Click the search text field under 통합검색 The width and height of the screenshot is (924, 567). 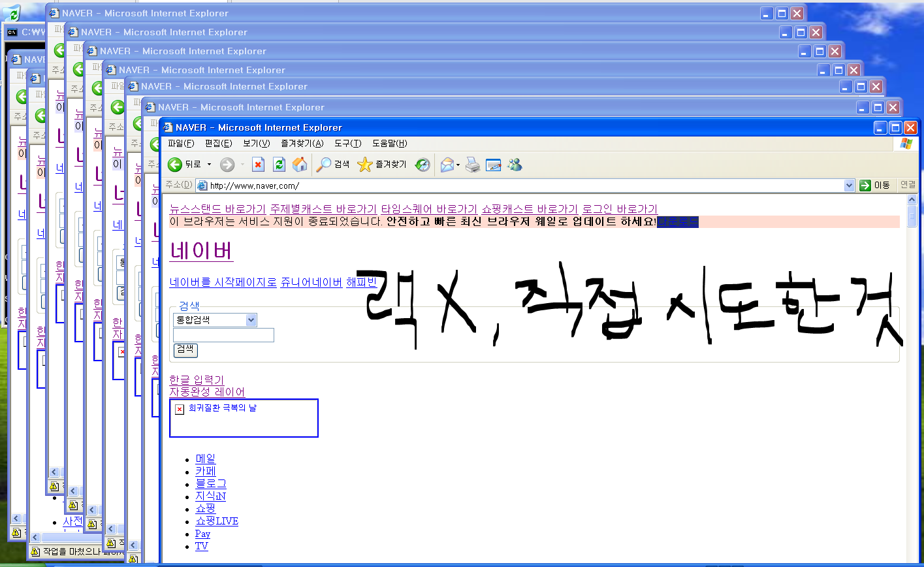click(x=223, y=335)
